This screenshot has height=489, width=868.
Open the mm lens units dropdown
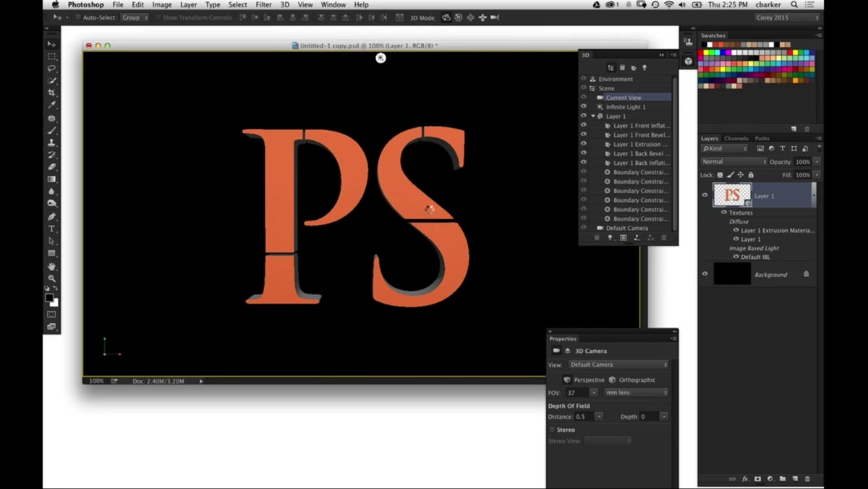pos(637,393)
